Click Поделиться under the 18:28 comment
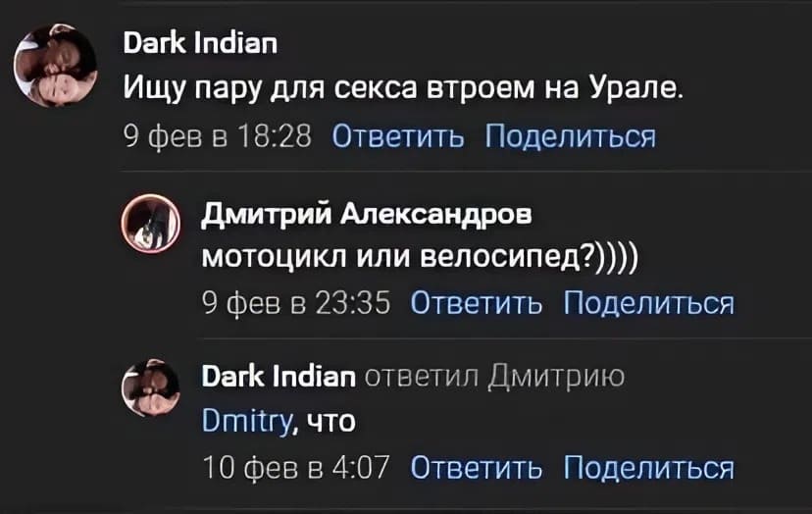The height and width of the screenshot is (514, 812). point(571,136)
